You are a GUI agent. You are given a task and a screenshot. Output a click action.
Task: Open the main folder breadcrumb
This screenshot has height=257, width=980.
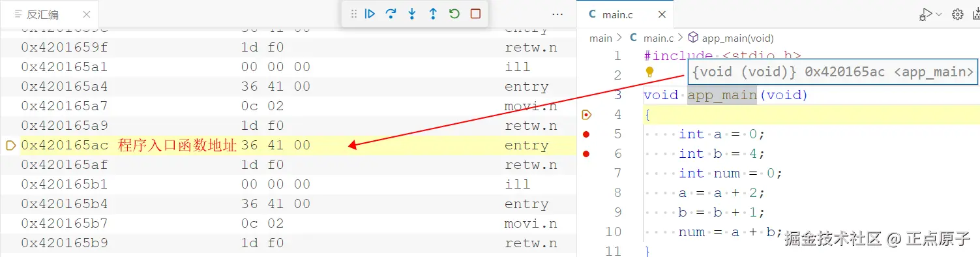(601, 38)
